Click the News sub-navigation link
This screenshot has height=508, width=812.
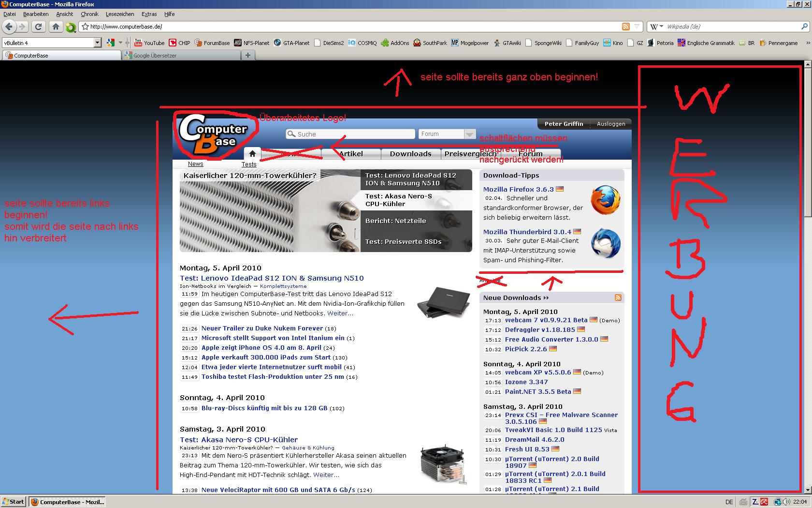pos(195,164)
